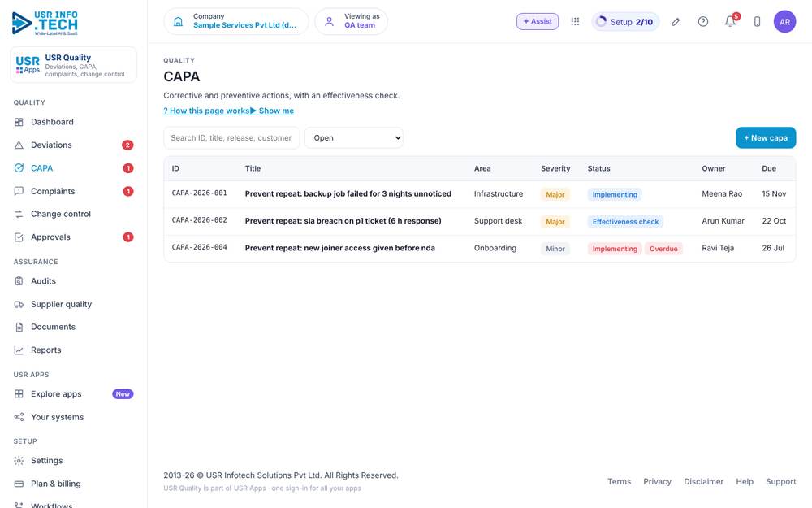Image resolution: width=812 pixels, height=508 pixels.
Task: Click the Terms footer link
Action: point(619,481)
